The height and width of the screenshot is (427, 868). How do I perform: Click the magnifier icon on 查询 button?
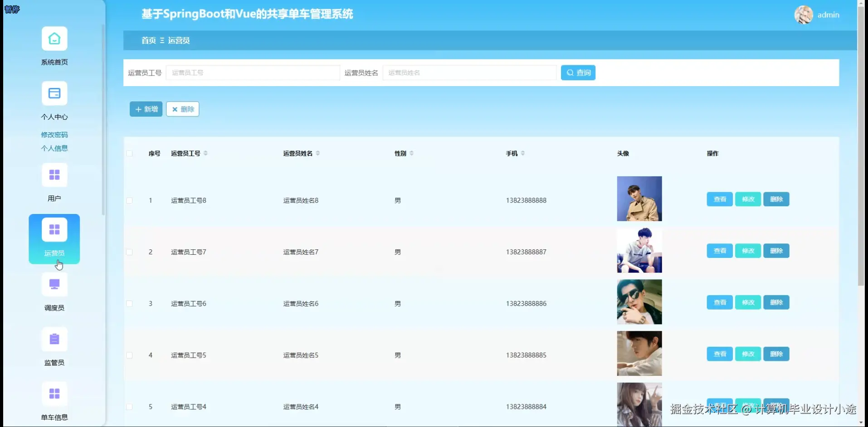pyautogui.click(x=571, y=73)
